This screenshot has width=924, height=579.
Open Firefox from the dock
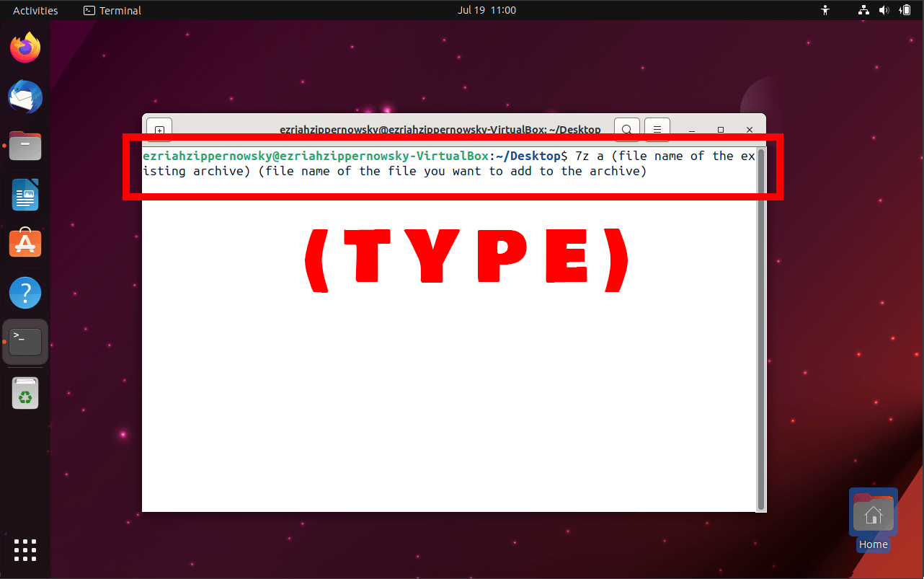(25, 46)
